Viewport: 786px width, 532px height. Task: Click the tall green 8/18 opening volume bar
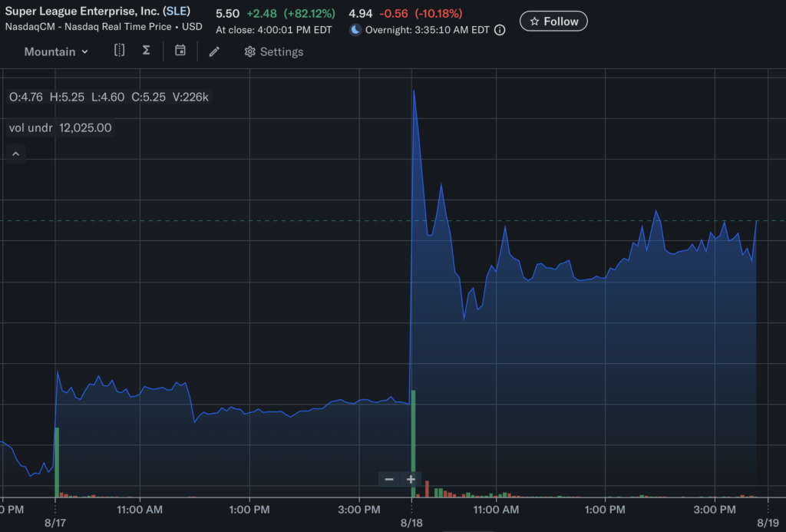[x=413, y=444]
